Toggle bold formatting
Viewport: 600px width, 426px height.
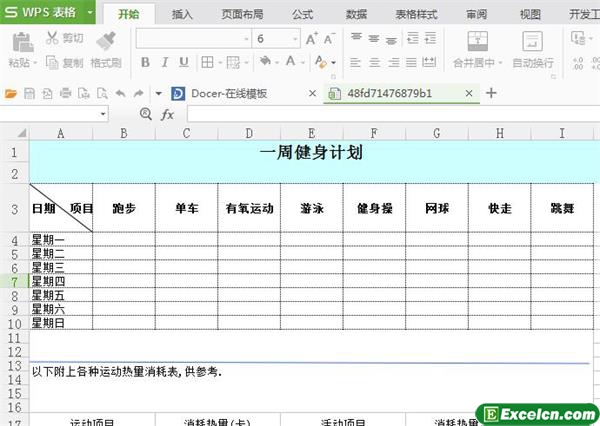(x=144, y=62)
